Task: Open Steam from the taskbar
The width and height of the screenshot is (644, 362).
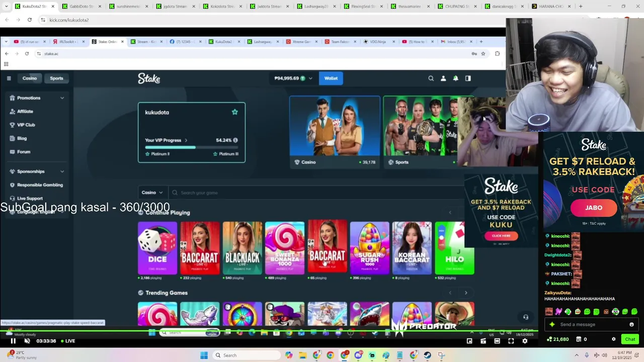Action: pos(427,355)
